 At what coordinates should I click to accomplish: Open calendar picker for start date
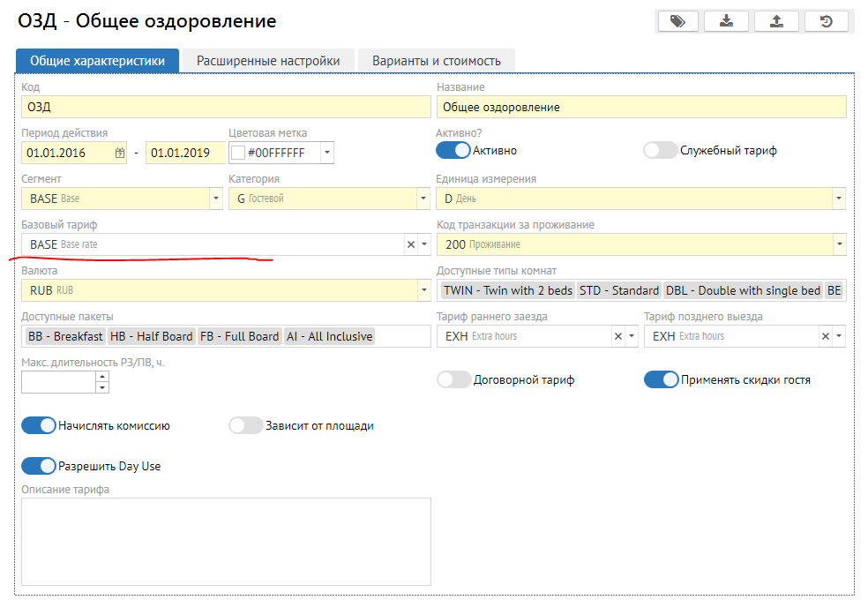coord(120,154)
